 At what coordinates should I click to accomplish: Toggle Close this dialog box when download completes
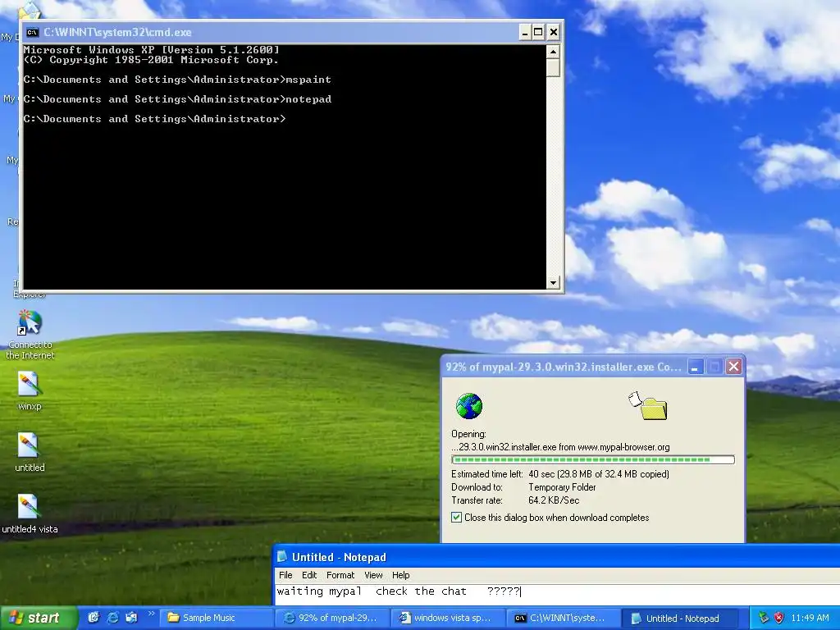point(456,518)
